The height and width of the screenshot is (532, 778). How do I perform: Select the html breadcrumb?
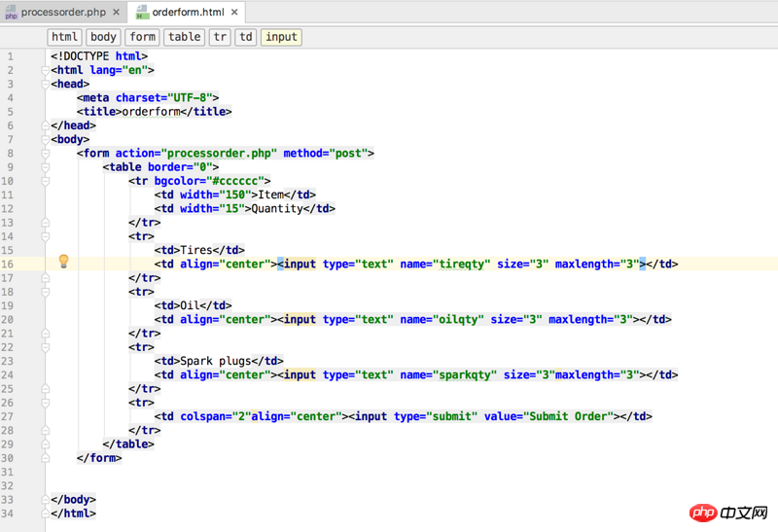[x=64, y=37]
